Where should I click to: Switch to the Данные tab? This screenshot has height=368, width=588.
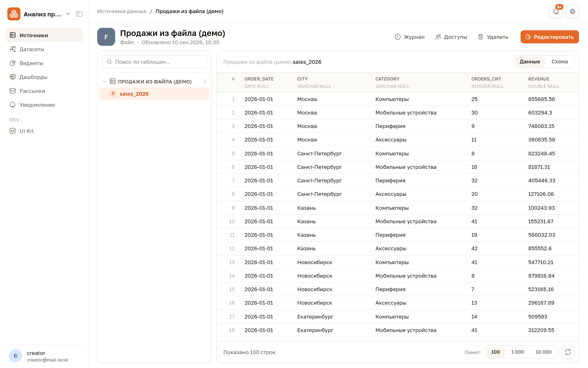pyautogui.click(x=530, y=62)
